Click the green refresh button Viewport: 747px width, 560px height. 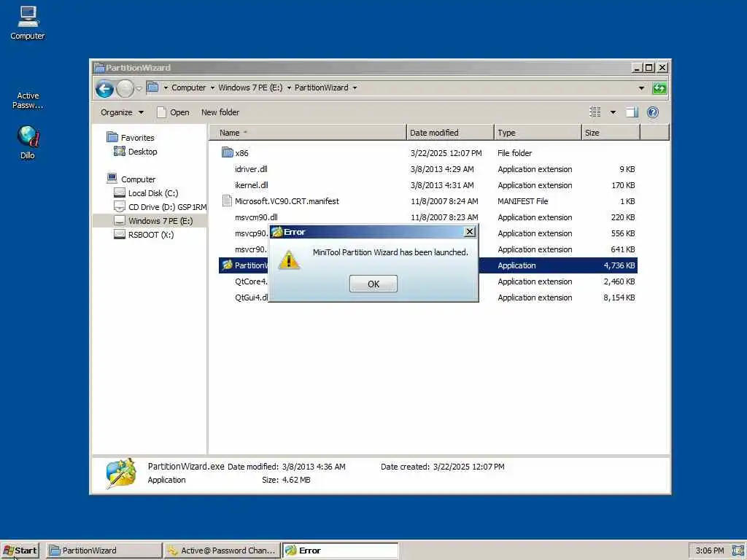click(x=659, y=88)
